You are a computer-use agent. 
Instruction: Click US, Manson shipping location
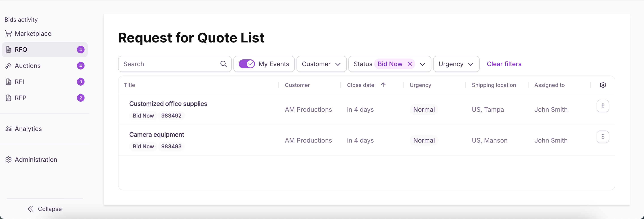(x=489, y=140)
